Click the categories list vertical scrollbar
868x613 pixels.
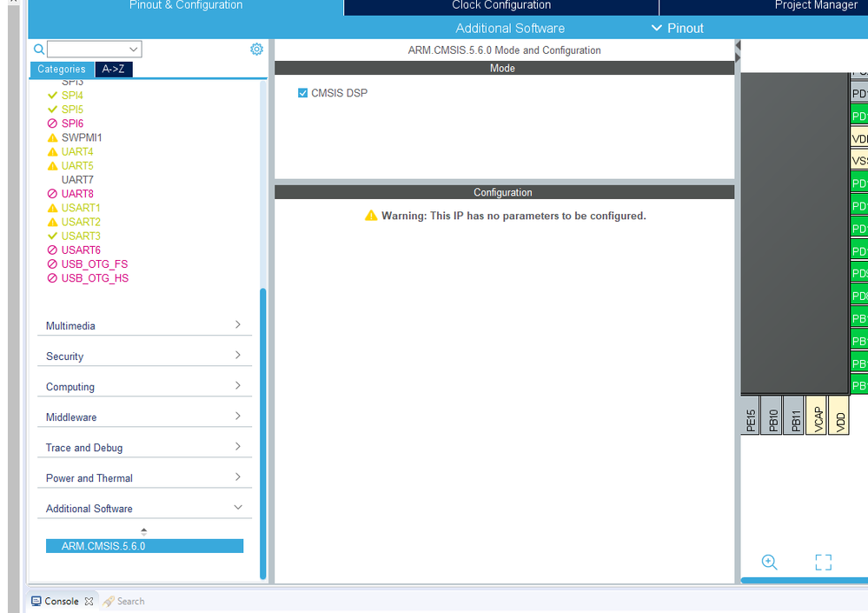point(263,434)
